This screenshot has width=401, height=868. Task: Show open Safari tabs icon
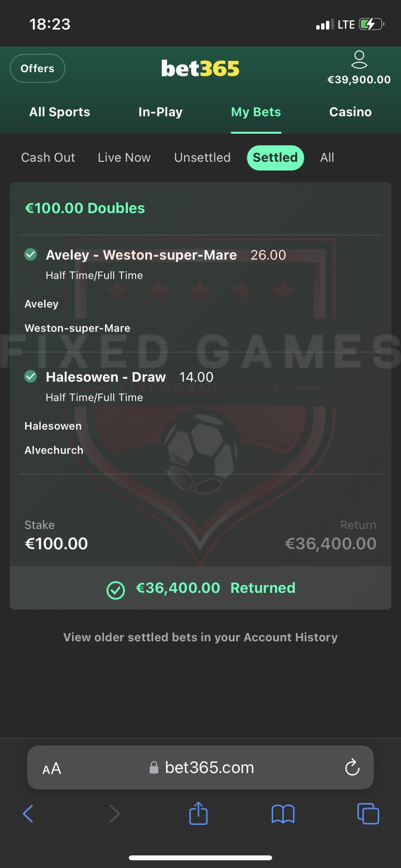point(368,813)
